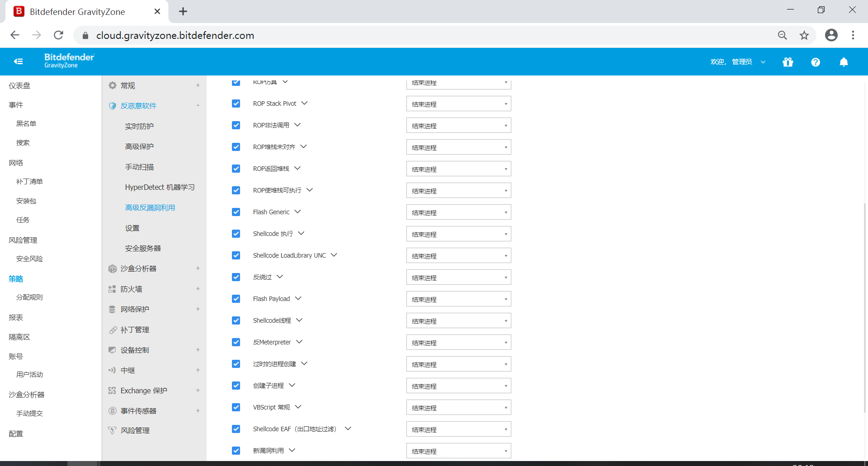Toggle the Flash Generic checkbox

click(236, 212)
